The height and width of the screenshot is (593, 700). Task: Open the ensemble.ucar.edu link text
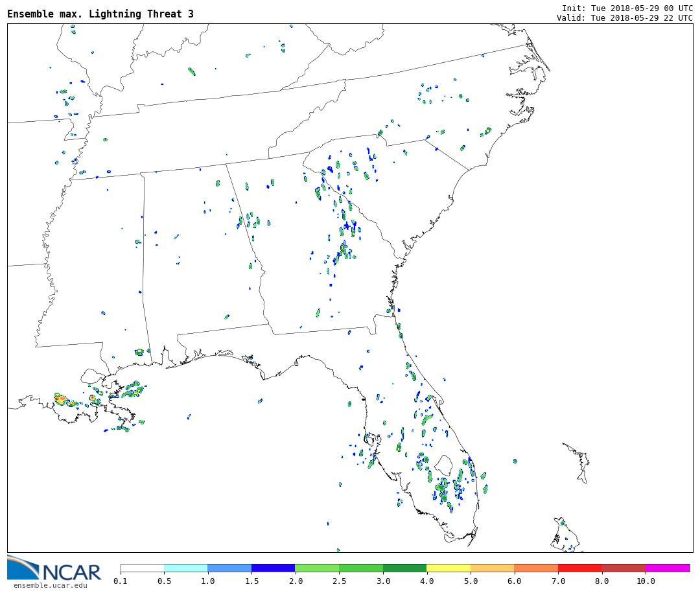50,586
